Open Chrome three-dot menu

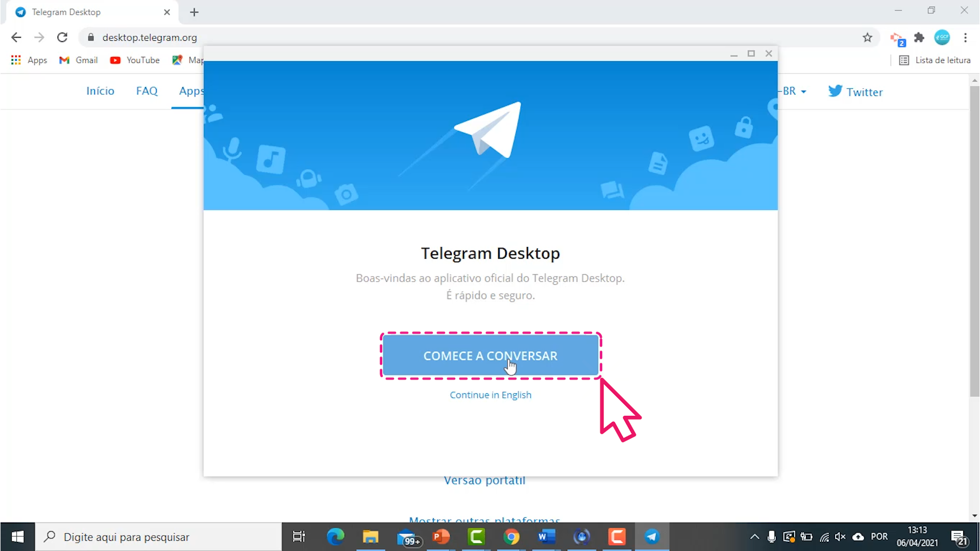point(965,37)
